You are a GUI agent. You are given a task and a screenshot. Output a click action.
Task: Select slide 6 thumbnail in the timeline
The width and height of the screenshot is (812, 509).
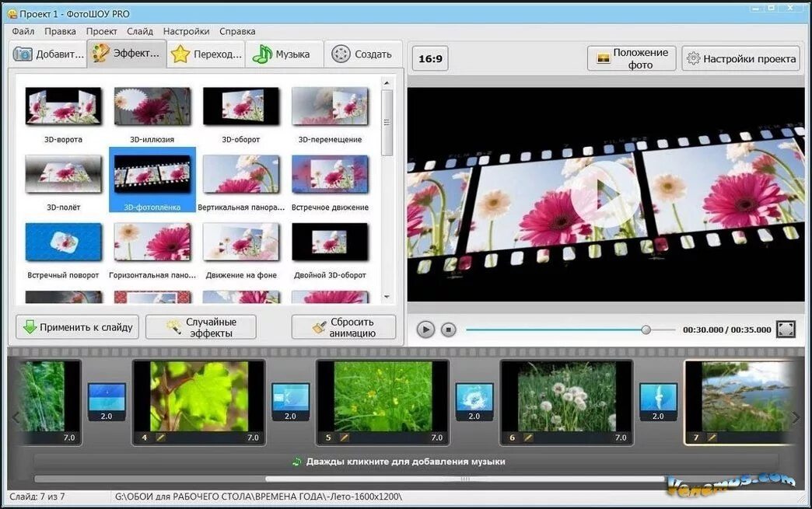[566, 403]
